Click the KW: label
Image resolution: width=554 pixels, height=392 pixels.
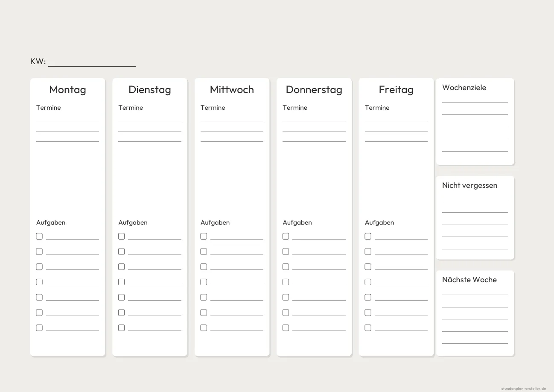coord(38,61)
